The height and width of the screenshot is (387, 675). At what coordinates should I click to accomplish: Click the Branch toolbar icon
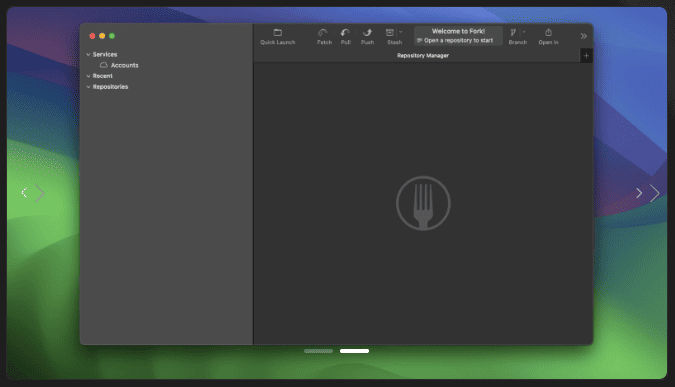tap(513, 33)
